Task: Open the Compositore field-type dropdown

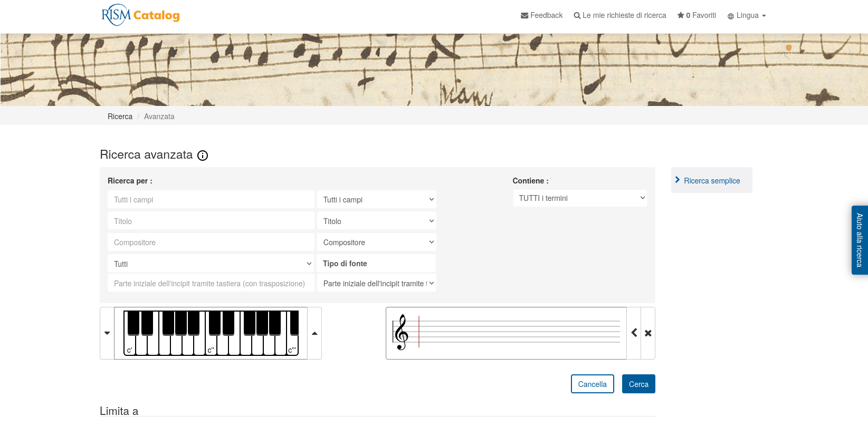Action: pyautogui.click(x=376, y=243)
